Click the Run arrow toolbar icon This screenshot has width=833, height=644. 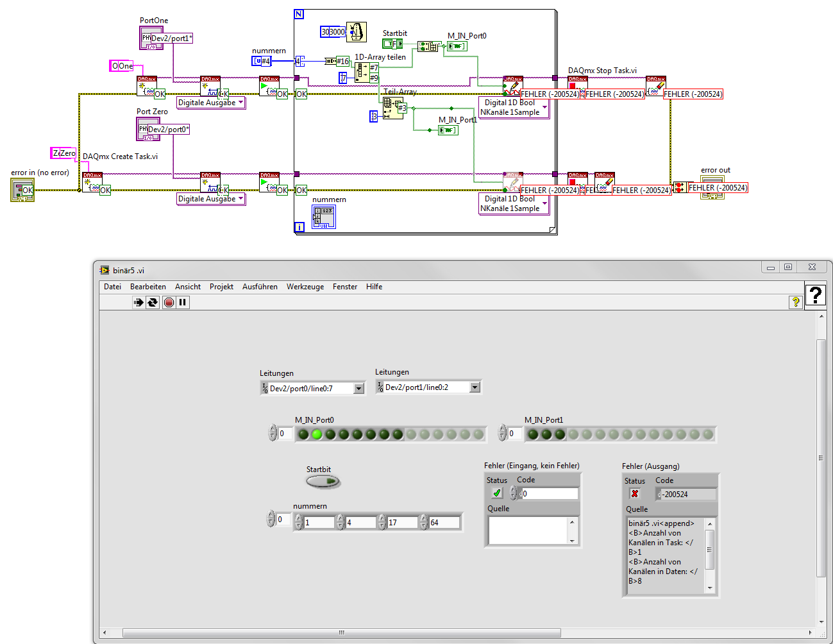coord(139,302)
